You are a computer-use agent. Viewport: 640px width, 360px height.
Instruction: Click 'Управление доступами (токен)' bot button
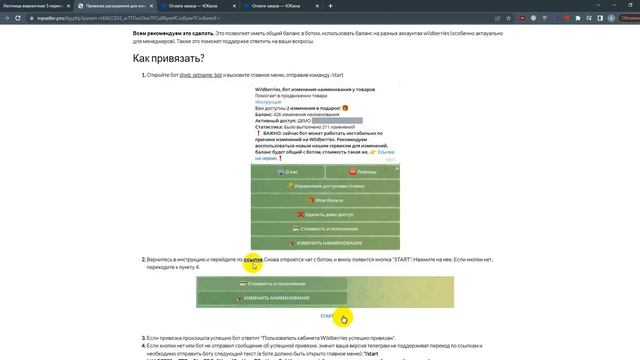(325, 186)
